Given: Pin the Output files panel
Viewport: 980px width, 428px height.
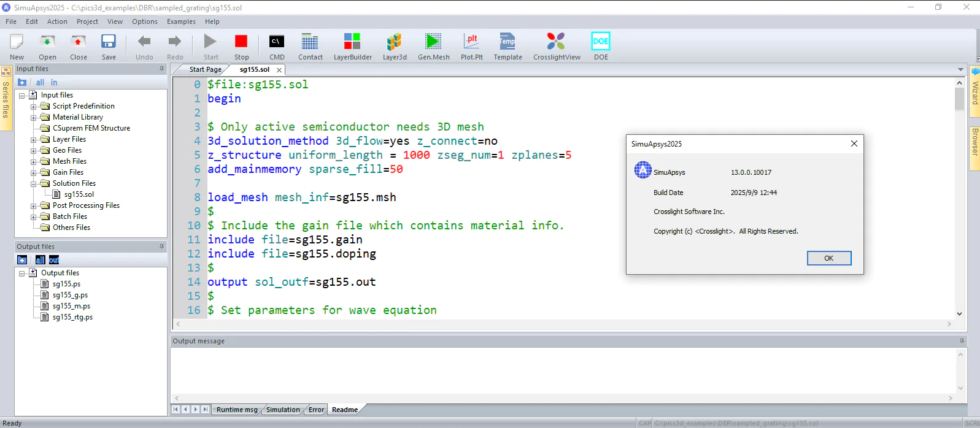Looking at the screenshot, I should pos(161,246).
